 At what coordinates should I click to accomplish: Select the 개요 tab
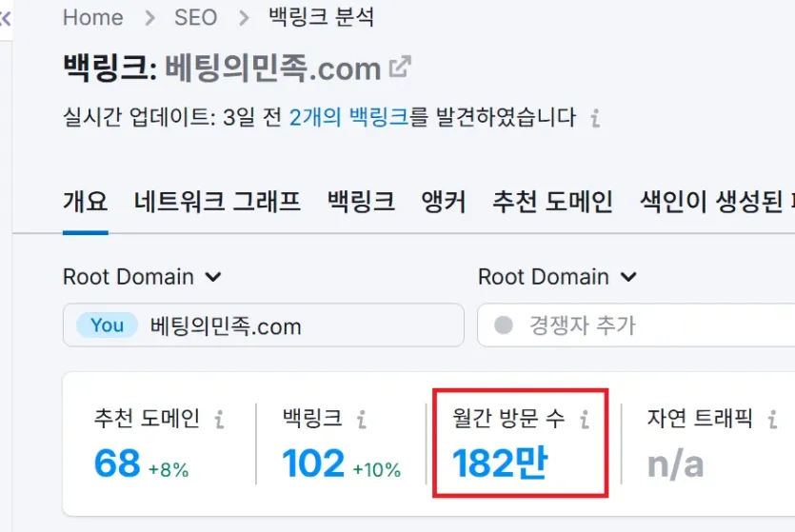[85, 202]
